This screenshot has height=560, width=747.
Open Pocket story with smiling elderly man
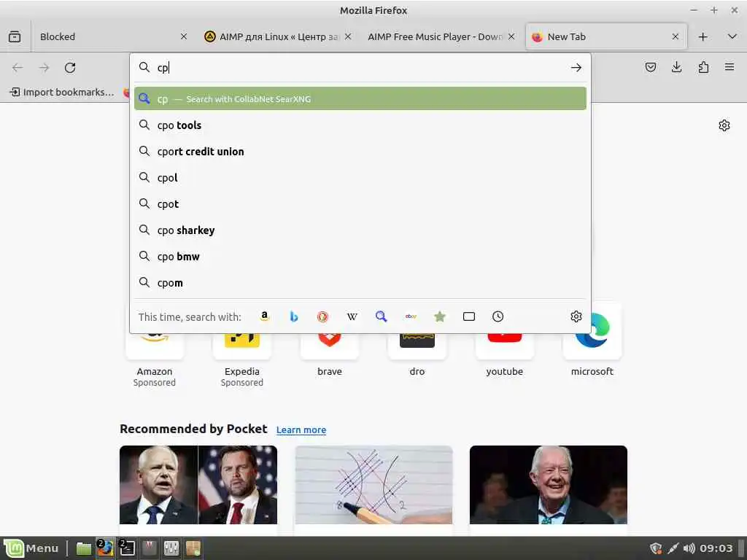click(x=549, y=485)
